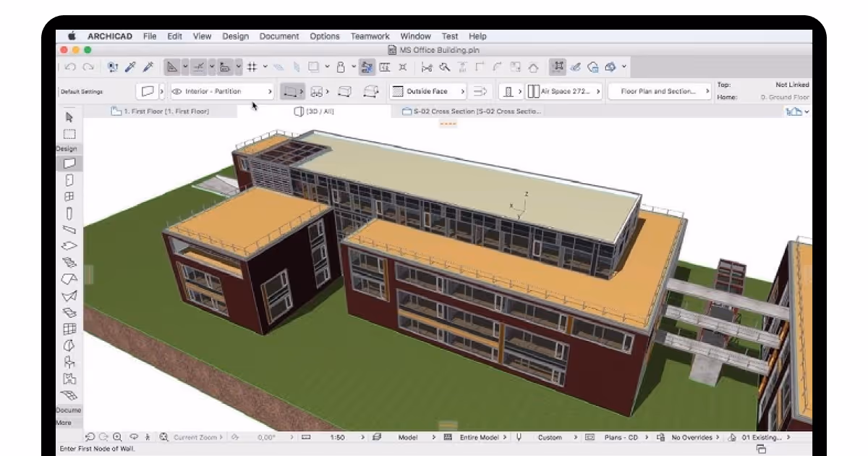Click the Default Settings button
868x456 pixels.
pos(82,92)
